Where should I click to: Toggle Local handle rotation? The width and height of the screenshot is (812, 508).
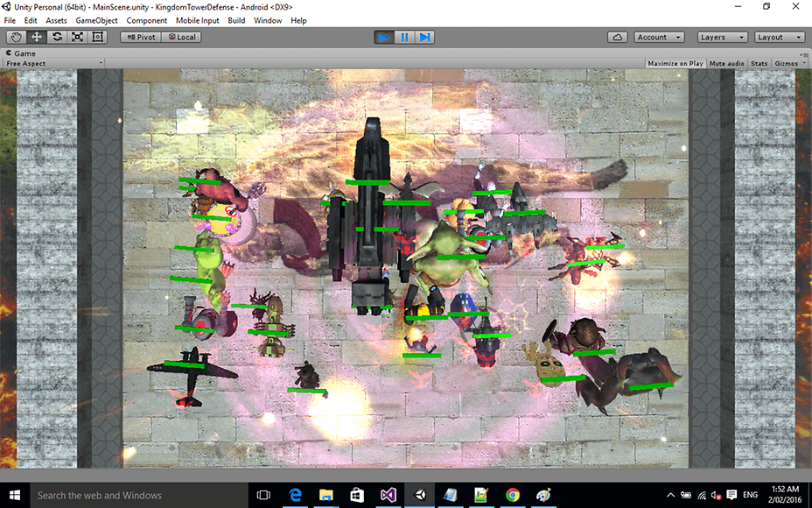point(182,38)
